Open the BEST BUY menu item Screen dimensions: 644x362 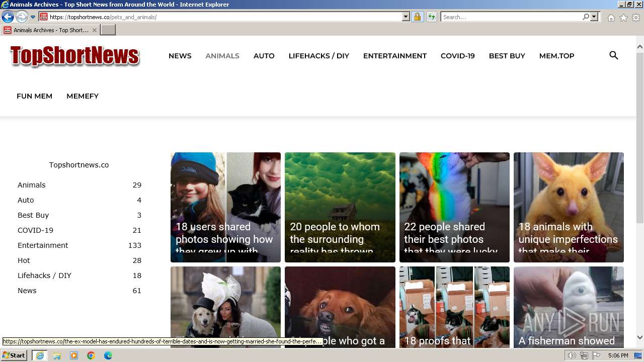point(507,56)
